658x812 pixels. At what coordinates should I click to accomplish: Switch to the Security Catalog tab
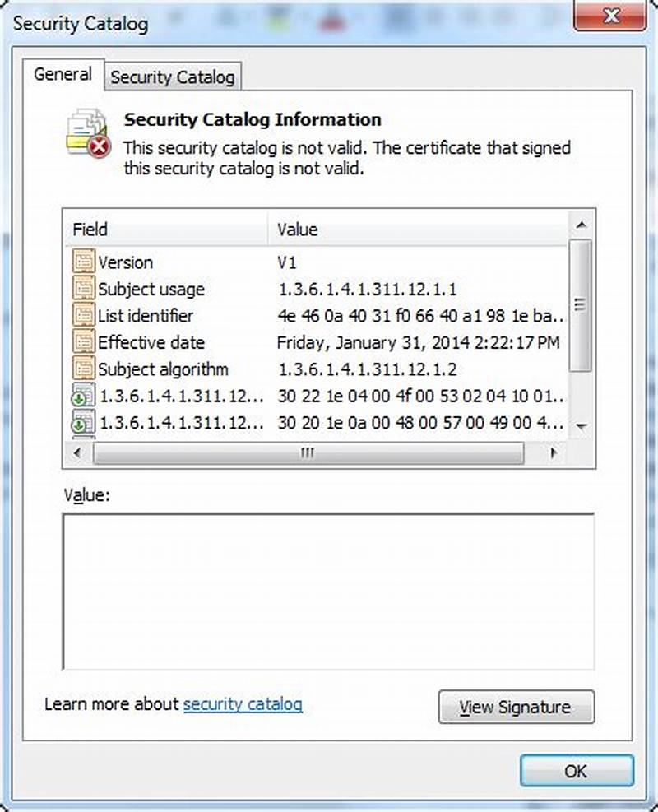click(x=173, y=76)
